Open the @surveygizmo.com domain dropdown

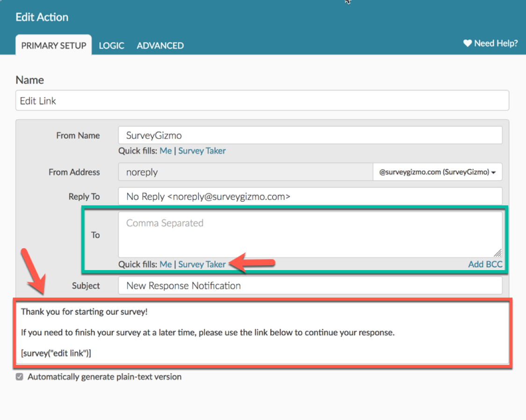(437, 172)
